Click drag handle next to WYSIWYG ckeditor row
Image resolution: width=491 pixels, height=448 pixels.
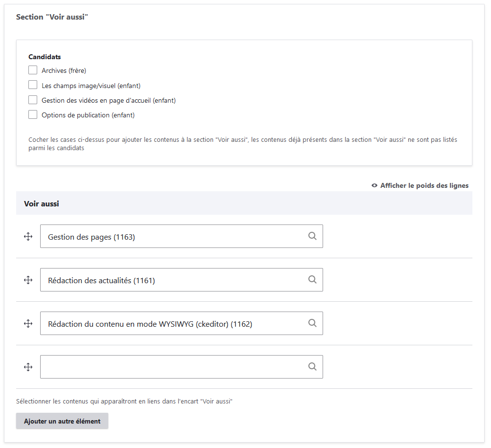28,324
